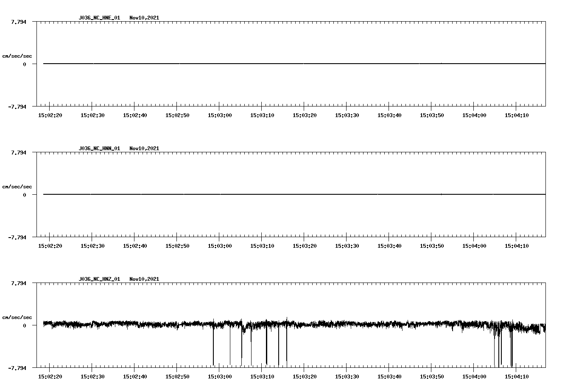Select the Nov10,2021 date on the HNZ plot
The height and width of the screenshot is (392, 576).
point(144,279)
